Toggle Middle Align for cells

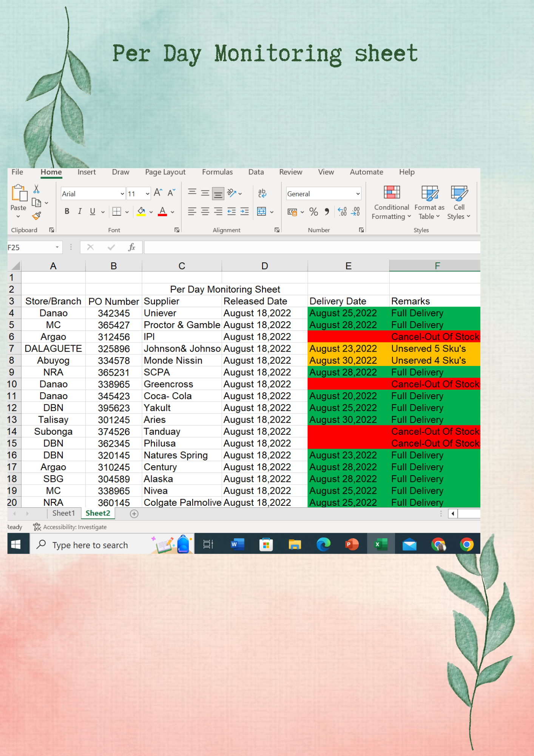pos(205,193)
